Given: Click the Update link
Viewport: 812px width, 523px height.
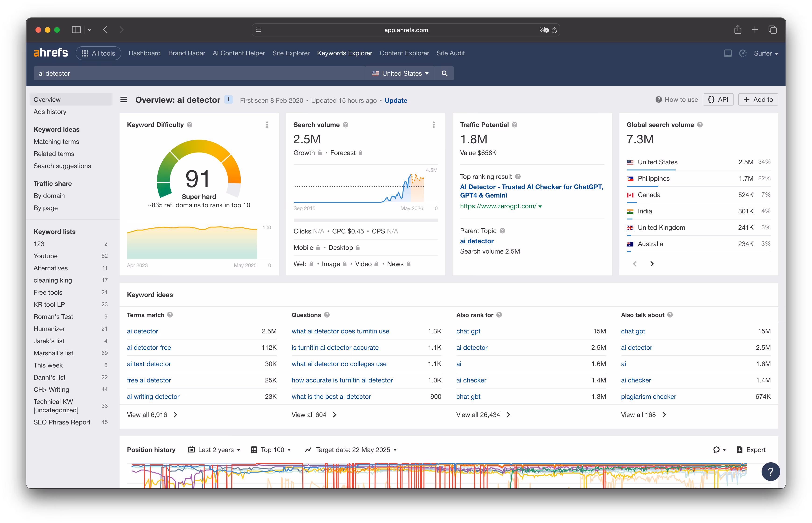Looking at the screenshot, I should click(x=396, y=101).
